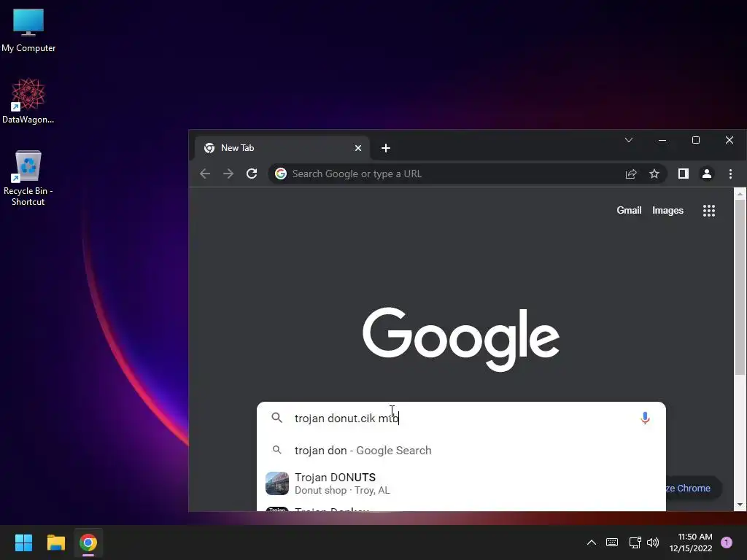Go forward using the forward arrow
The height and width of the screenshot is (560, 747).
228,174
